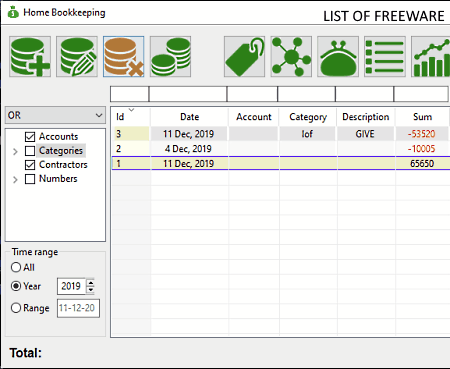Click the delete transaction icon
Viewport: 450px width, 369px height.
(124, 57)
